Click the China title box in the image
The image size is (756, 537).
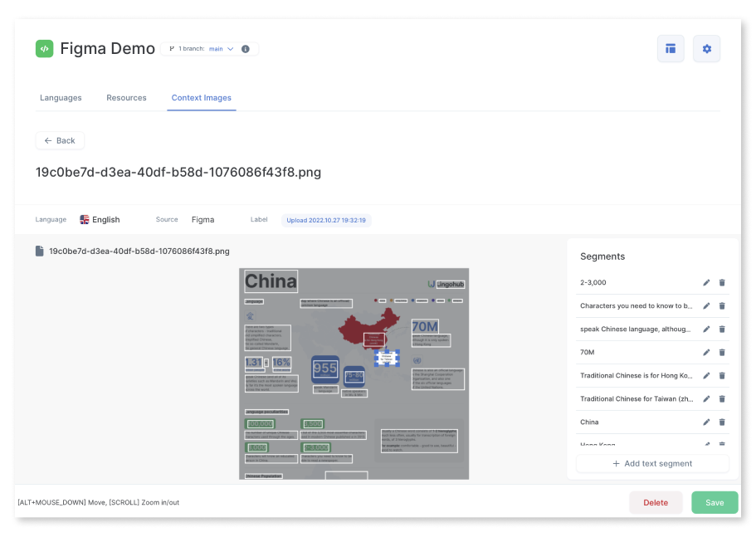[x=271, y=281]
